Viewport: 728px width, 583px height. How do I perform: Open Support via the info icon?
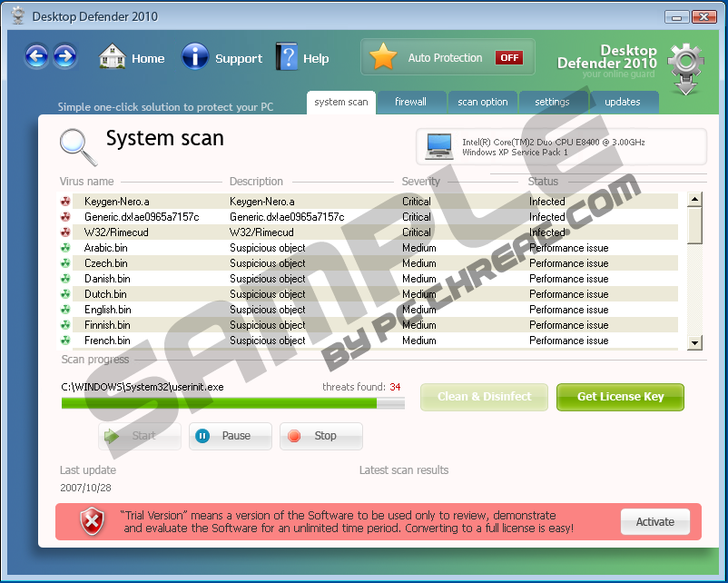click(x=195, y=57)
